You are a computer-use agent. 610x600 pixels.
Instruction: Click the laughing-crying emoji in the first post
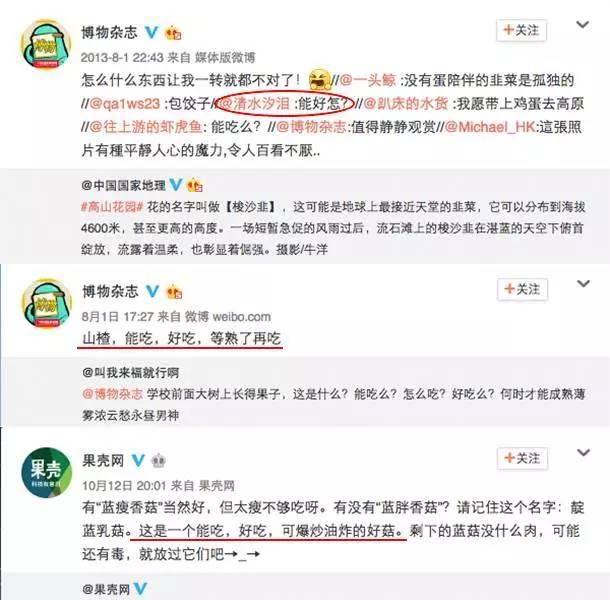pos(319,79)
